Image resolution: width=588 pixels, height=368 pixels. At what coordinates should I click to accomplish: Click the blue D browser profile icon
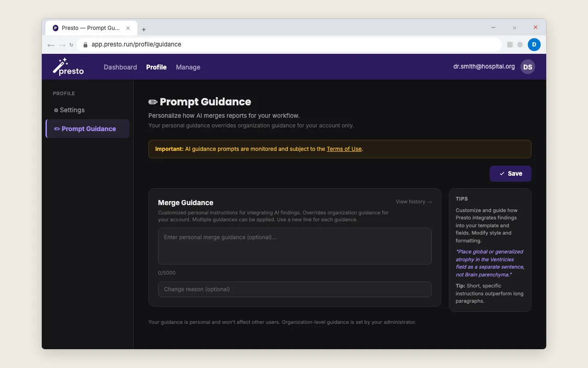coord(534,45)
